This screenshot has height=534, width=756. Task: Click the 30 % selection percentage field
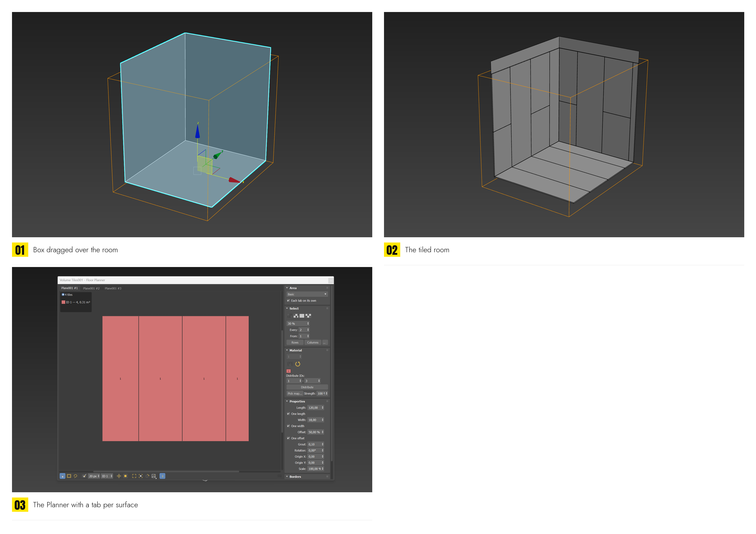[x=298, y=324]
